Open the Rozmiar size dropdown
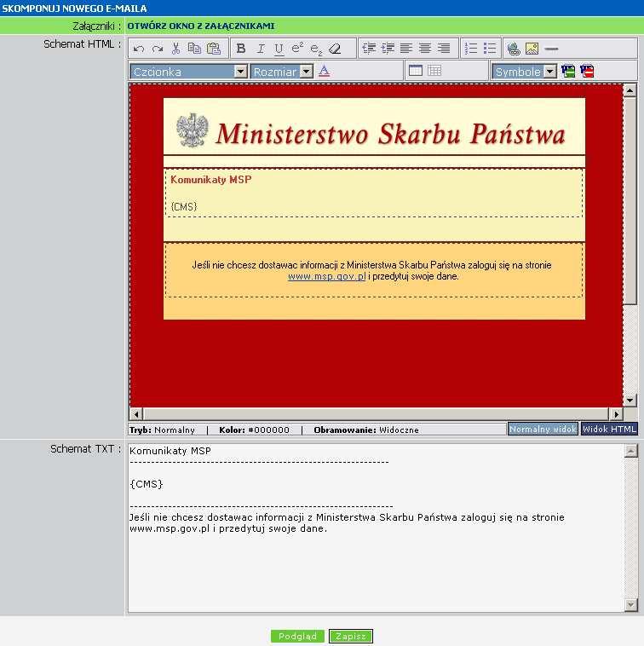This screenshot has width=644, height=646. [282, 72]
